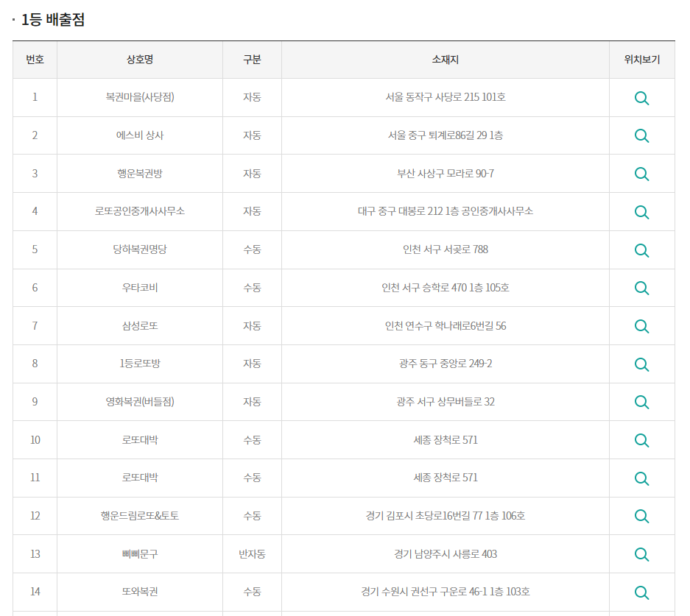Screen dimensions: 690x616
Task: Click address 경기 남양주시 사릉로 403
Action: click(x=446, y=553)
